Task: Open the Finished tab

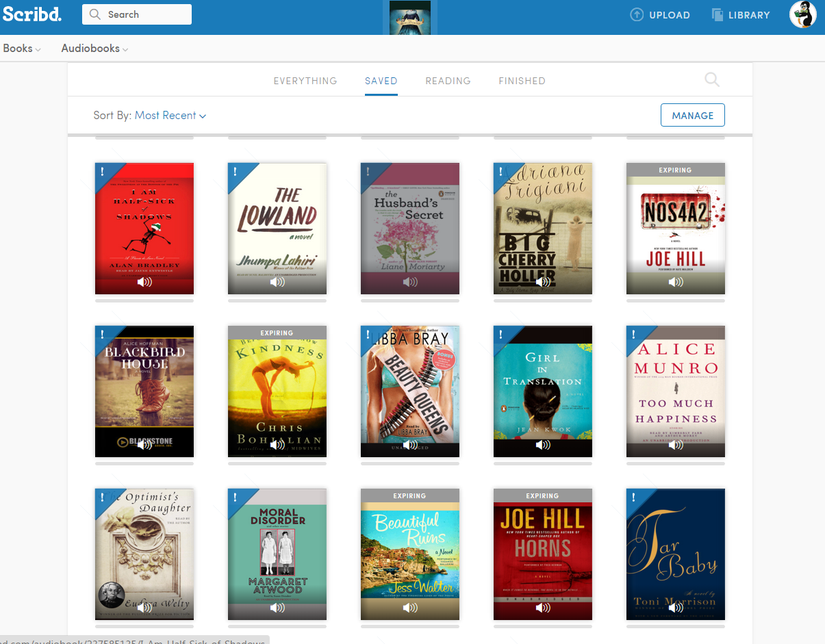Action: pyautogui.click(x=522, y=81)
